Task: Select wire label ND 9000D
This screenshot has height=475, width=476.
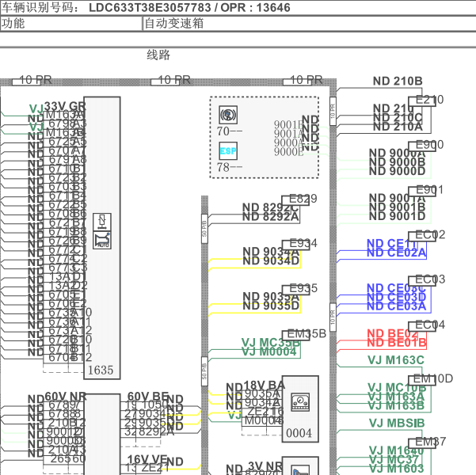Action: pos(397,171)
